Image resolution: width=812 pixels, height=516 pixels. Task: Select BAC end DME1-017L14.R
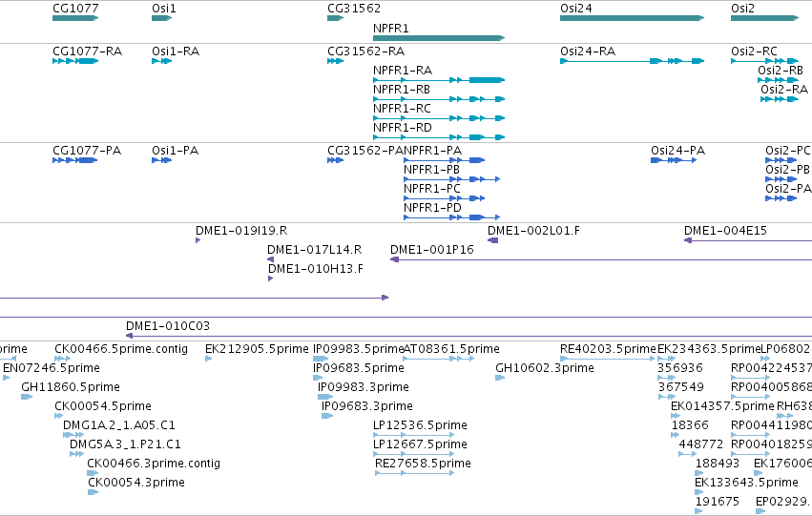(x=270, y=259)
